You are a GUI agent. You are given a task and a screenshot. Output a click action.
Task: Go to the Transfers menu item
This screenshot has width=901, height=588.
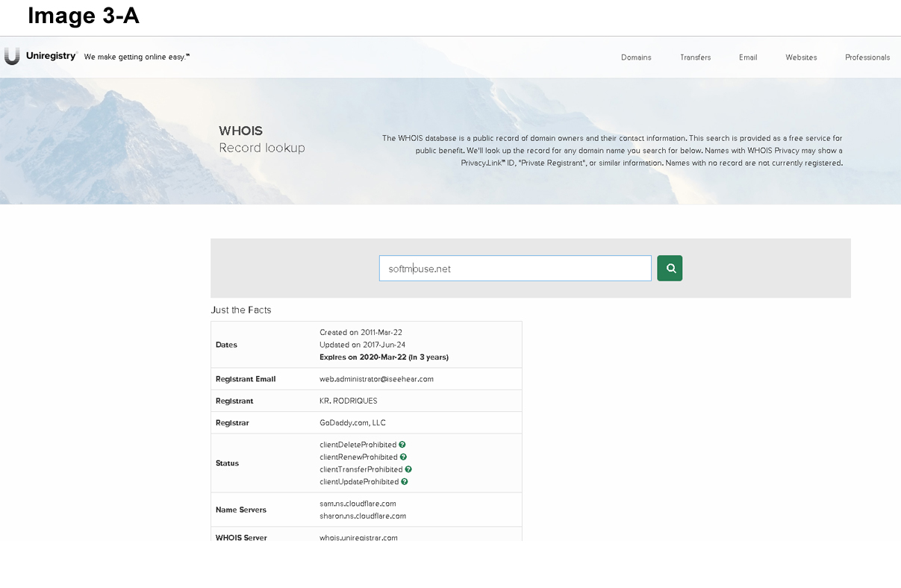(x=695, y=57)
